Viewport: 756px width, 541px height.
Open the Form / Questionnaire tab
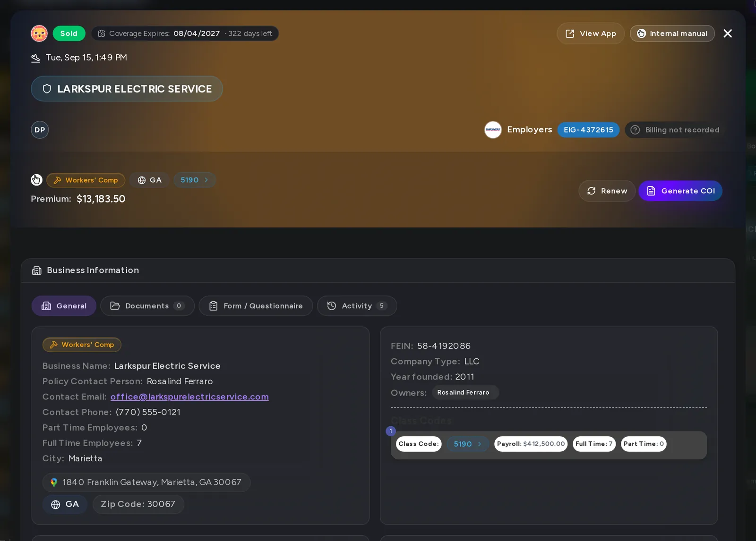pyautogui.click(x=256, y=306)
